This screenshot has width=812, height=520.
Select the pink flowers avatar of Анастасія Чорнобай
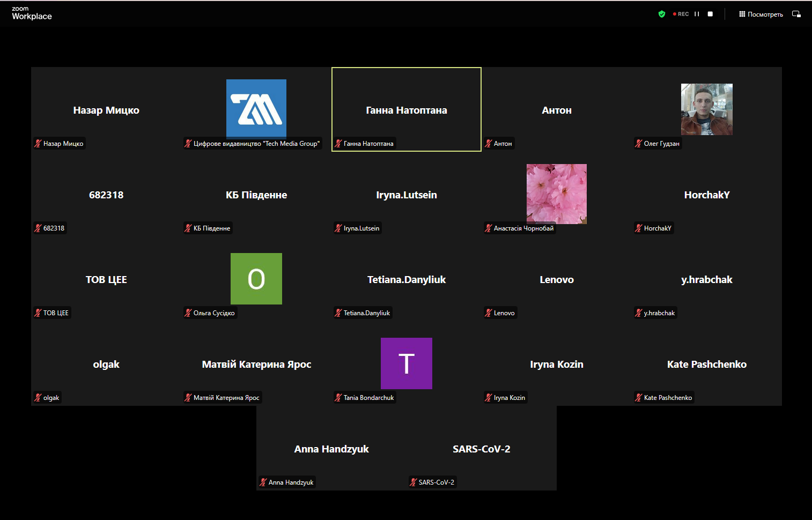pos(556,193)
